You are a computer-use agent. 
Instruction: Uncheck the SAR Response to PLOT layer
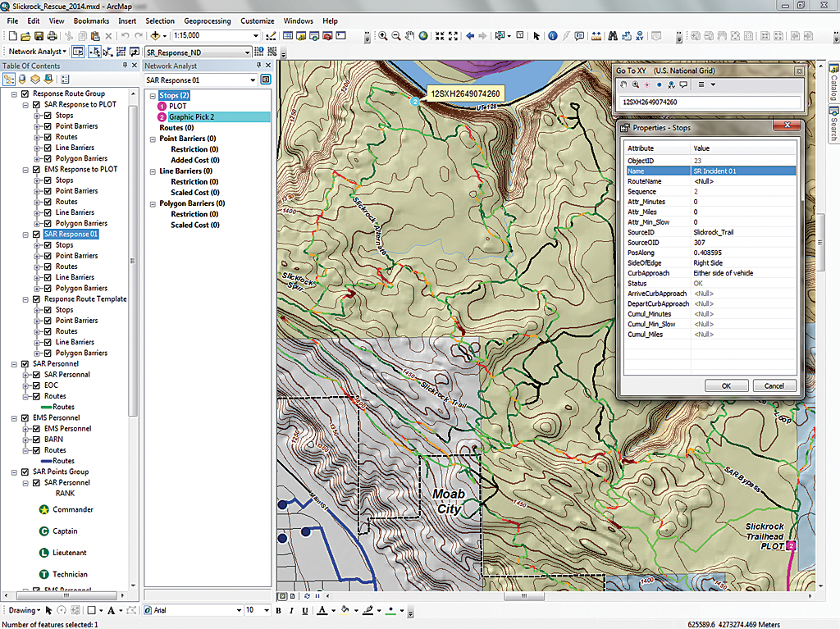(36, 105)
